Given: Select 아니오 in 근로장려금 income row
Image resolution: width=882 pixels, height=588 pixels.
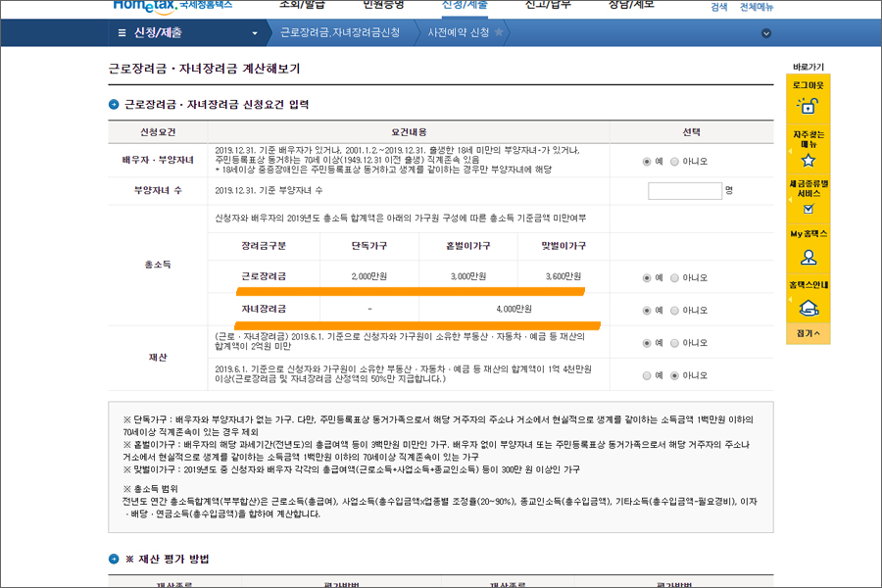Looking at the screenshot, I should coord(674,278).
